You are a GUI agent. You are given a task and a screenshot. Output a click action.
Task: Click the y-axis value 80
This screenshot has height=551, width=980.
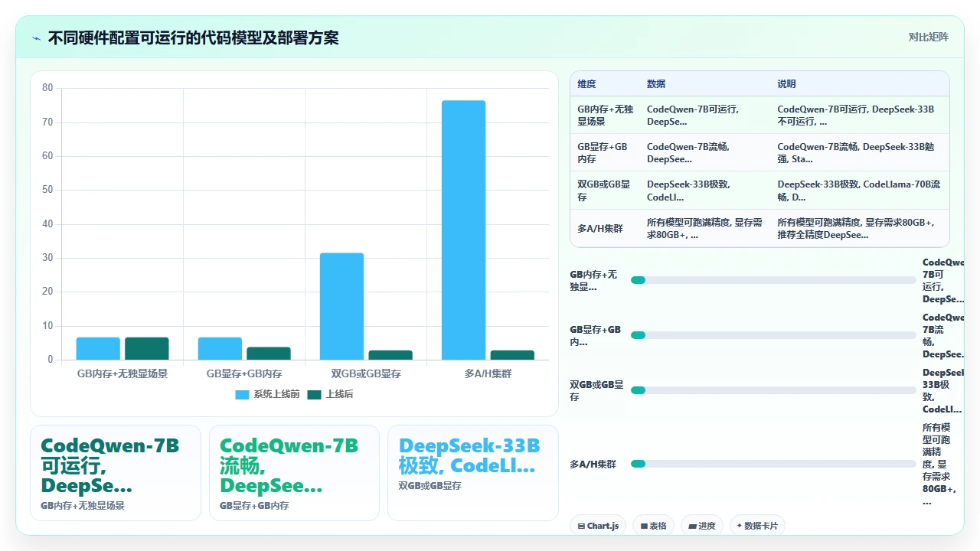(47, 88)
